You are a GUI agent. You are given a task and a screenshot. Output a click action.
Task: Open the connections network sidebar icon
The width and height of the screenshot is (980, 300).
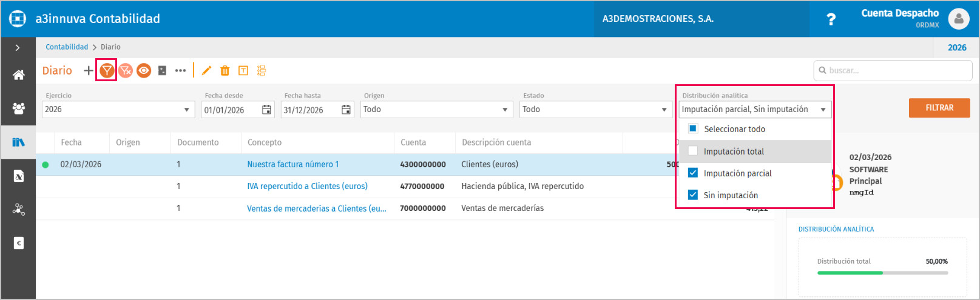[x=19, y=210]
